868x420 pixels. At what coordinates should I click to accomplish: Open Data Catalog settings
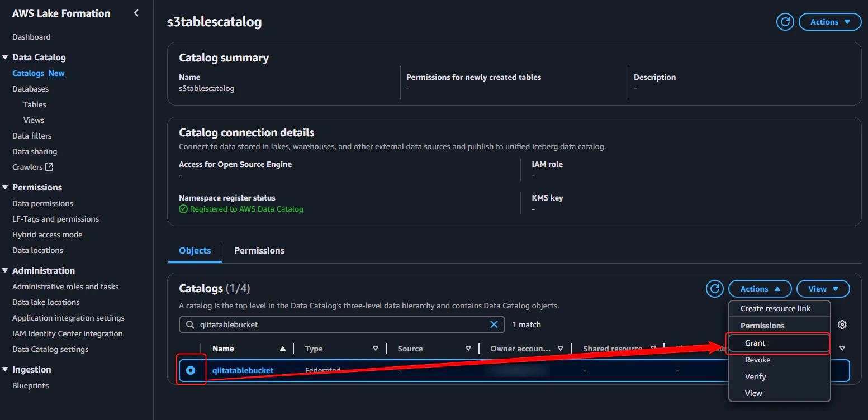click(x=50, y=349)
